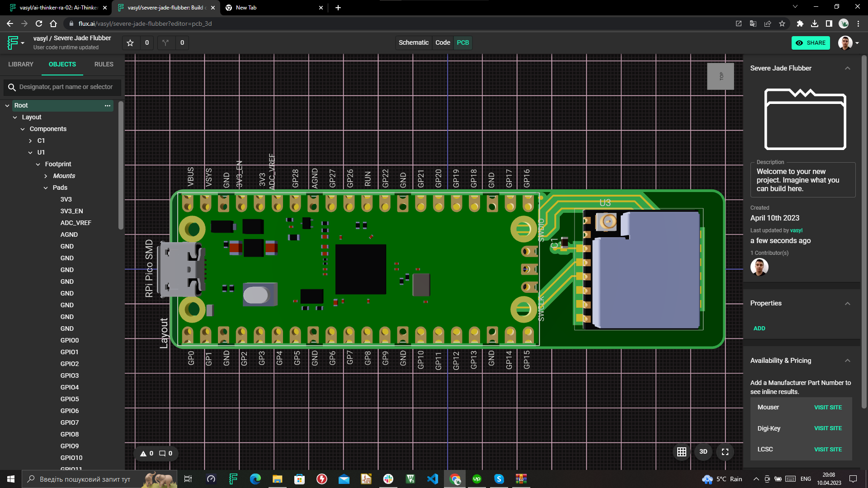Open the comments counter icon
Image resolution: width=868 pixels, height=488 pixels.
[x=162, y=454]
